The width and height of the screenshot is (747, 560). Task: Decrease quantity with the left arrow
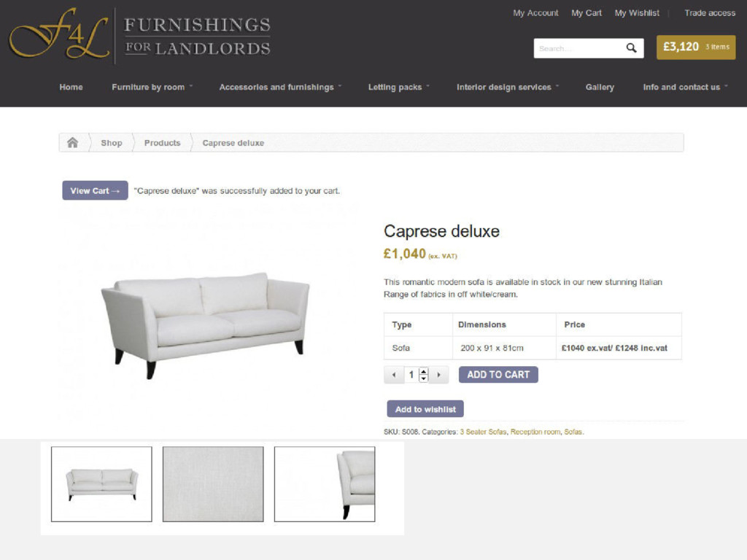(x=394, y=375)
